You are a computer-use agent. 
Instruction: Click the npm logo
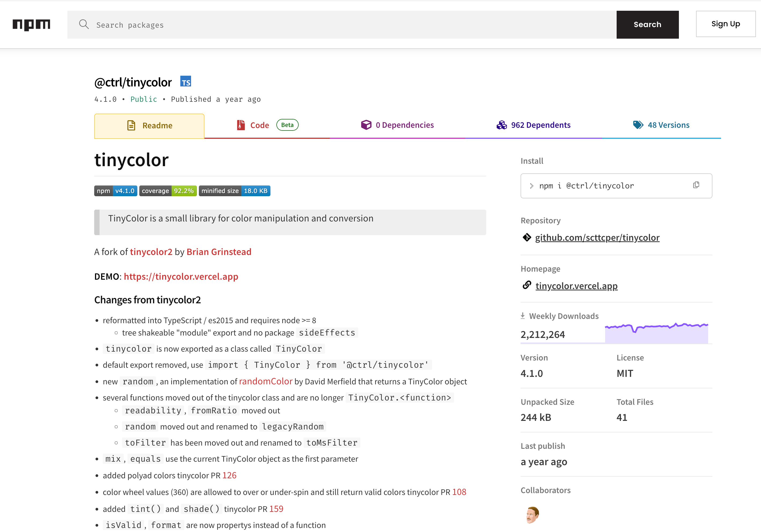31,24
